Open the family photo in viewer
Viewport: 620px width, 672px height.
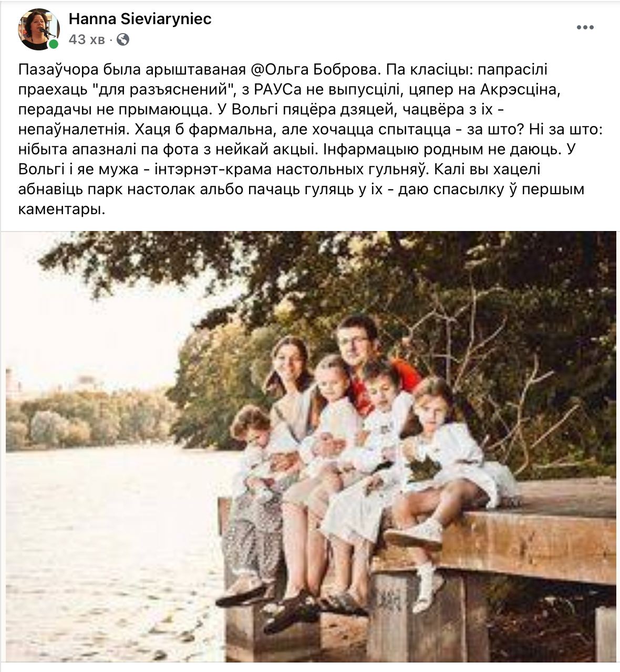point(311,447)
